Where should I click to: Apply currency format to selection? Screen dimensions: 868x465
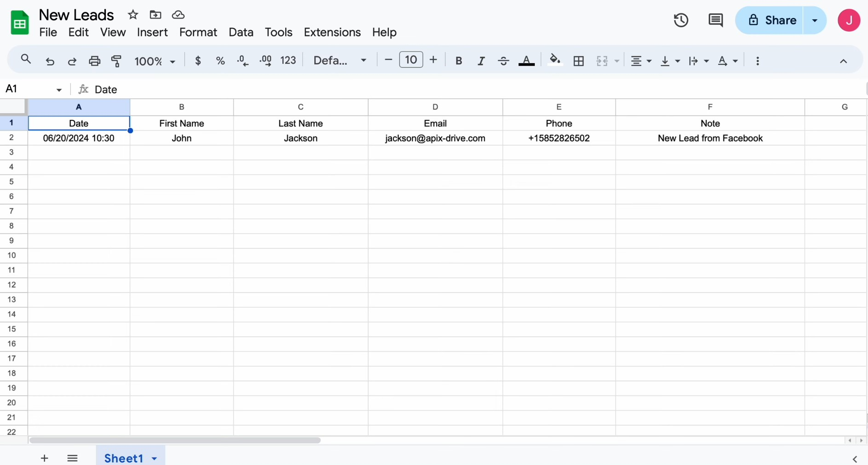[198, 60]
